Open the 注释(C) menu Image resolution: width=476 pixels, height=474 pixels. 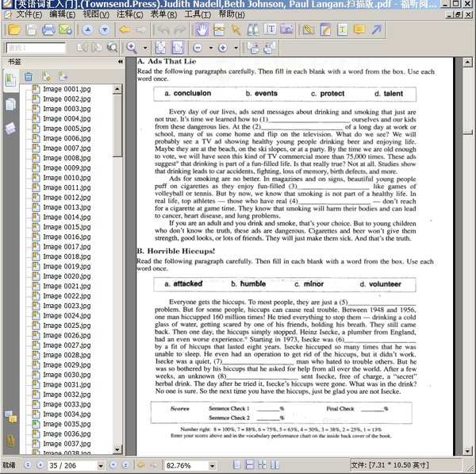129,14
